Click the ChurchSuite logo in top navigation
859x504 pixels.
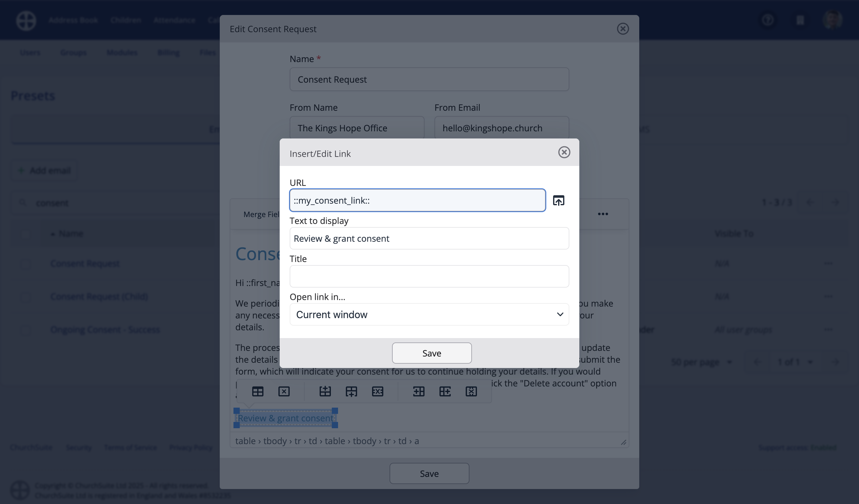click(26, 21)
